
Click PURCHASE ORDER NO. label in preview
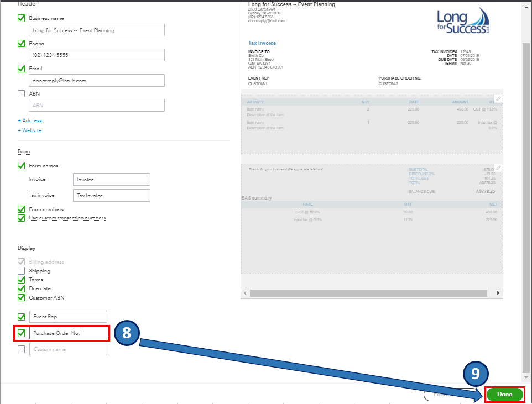400,78
